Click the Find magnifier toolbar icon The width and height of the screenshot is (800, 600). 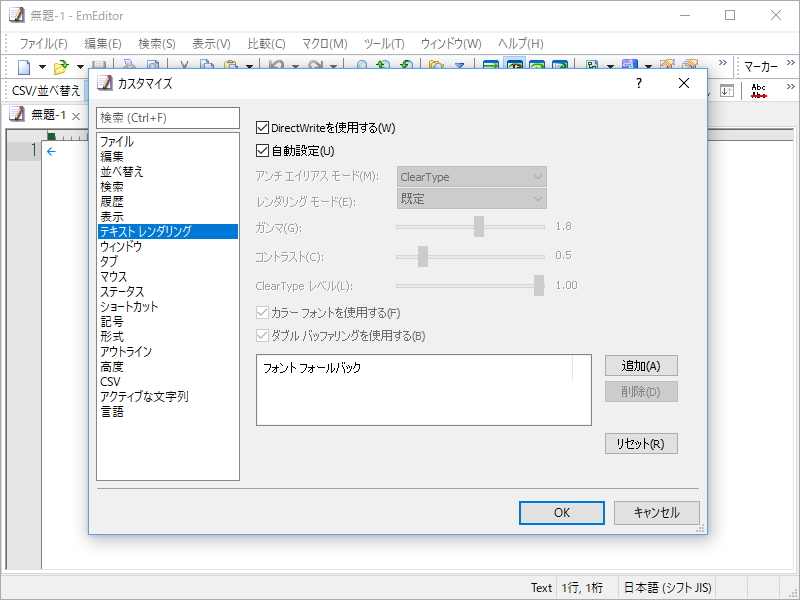(x=362, y=65)
